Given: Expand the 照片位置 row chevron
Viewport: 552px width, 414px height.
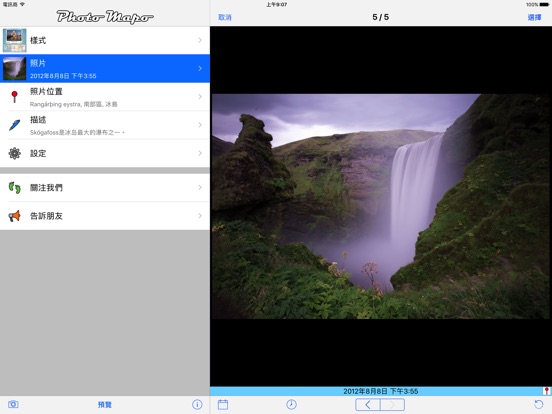Looking at the screenshot, I should 200,96.
